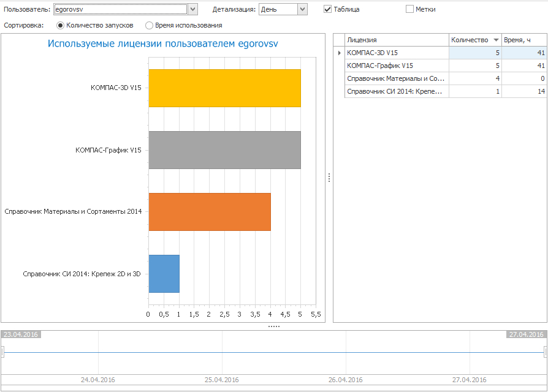Sort by Лицензия column header
Screen dimensions: 548x392
click(396, 40)
